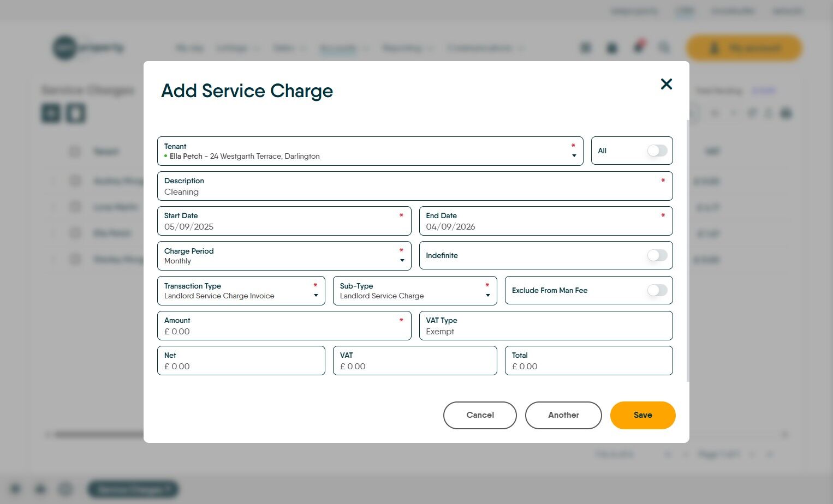
Task: Click the dialog's vertical scrollbar
Action: [688, 251]
